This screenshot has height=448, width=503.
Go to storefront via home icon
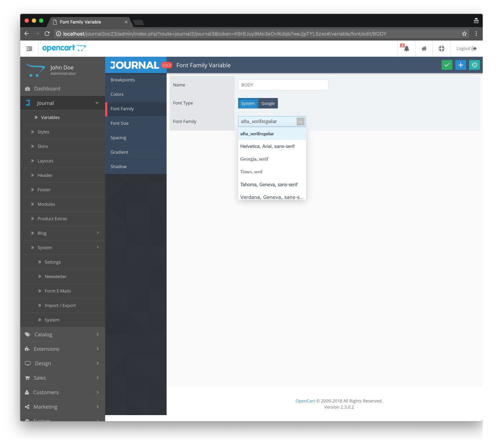(424, 48)
